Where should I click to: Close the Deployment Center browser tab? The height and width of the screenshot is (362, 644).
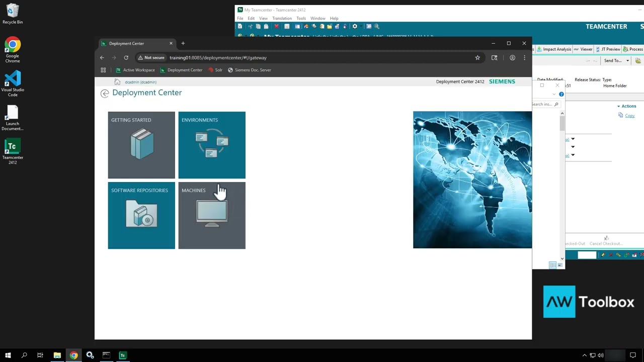coord(171,43)
